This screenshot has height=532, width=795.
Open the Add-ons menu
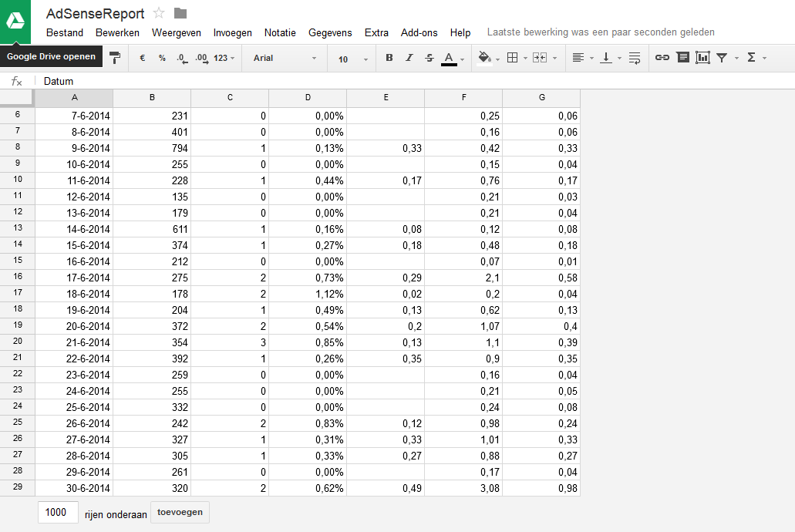click(x=419, y=32)
